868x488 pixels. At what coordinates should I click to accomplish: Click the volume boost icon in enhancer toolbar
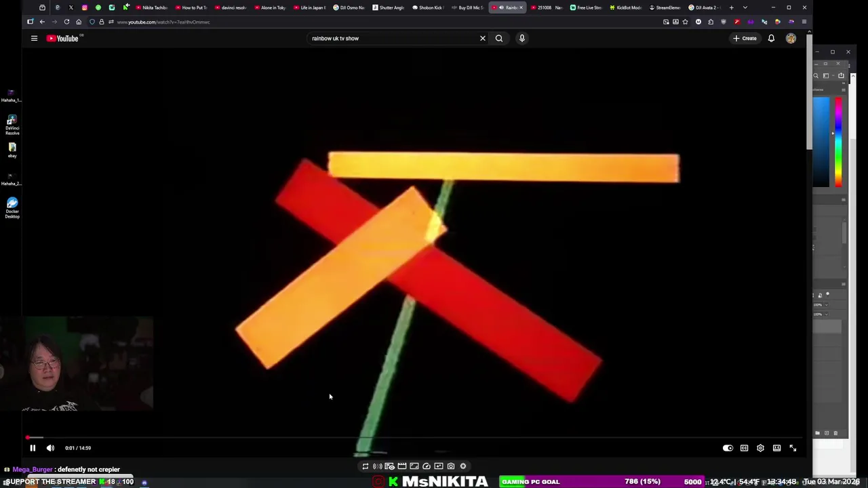coord(378,466)
